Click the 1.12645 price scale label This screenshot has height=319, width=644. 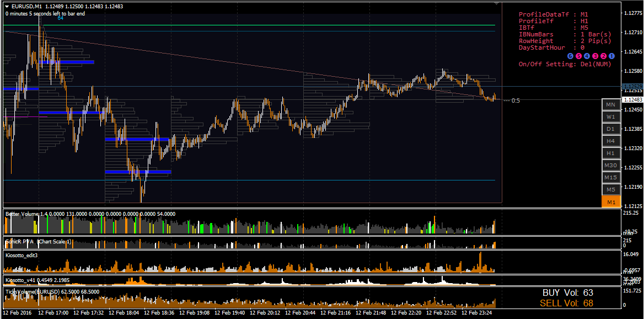[632, 52]
